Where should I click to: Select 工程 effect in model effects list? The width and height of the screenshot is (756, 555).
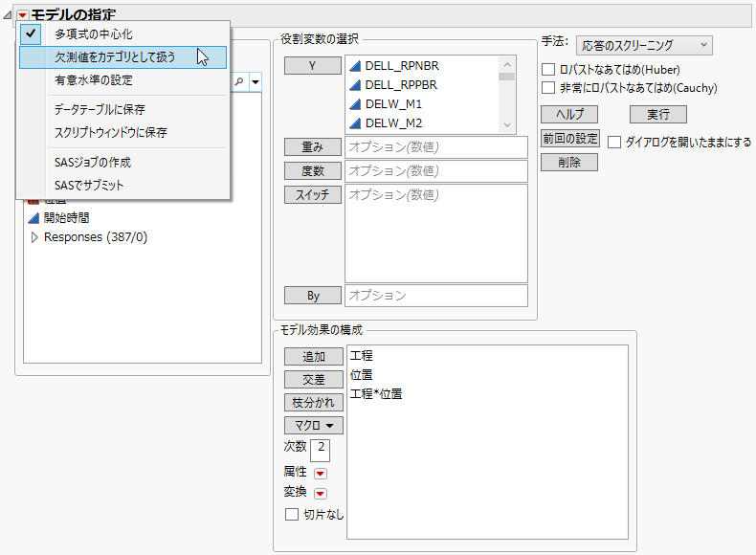(x=361, y=356)
